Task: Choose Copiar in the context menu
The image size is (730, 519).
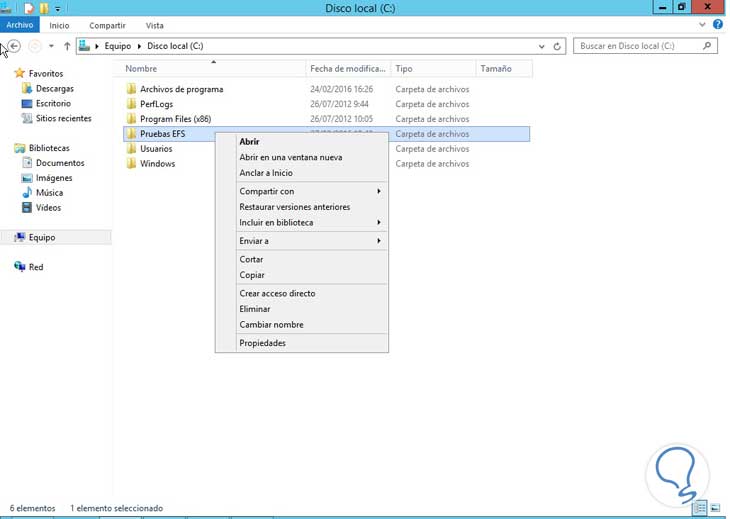Action: point(302,275)
